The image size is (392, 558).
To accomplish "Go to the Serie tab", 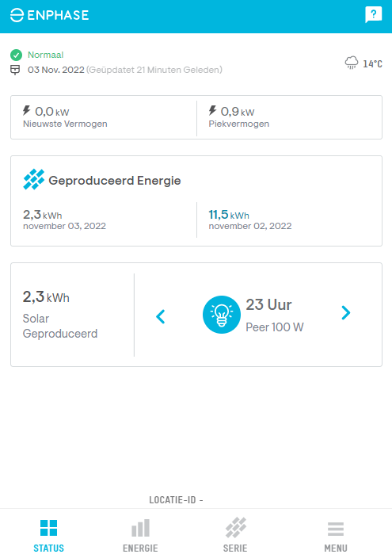I will point(235,536).
